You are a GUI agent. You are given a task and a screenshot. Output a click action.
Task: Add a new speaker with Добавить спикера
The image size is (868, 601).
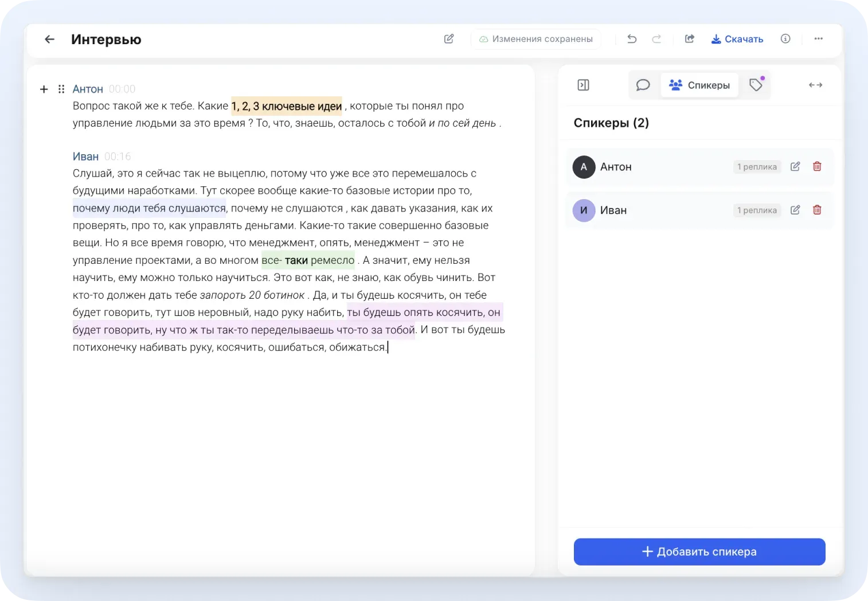pyautogui.click(x=699, y=552)
